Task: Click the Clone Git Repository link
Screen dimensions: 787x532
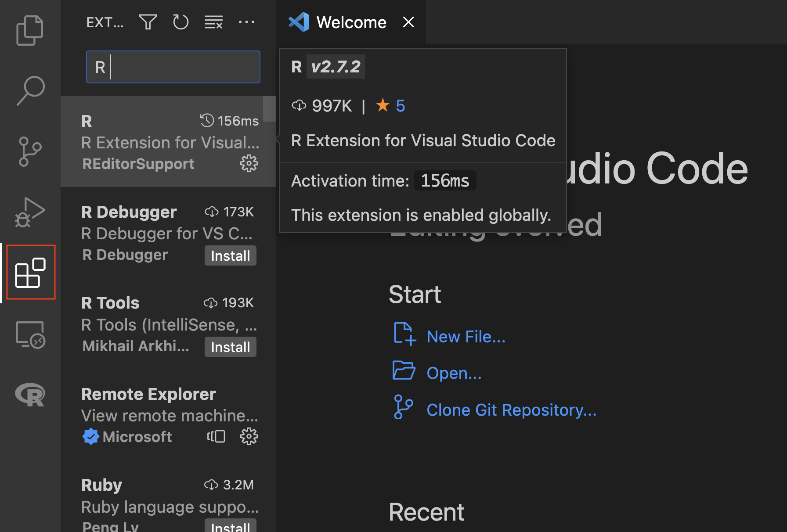Action: point(511,410)
